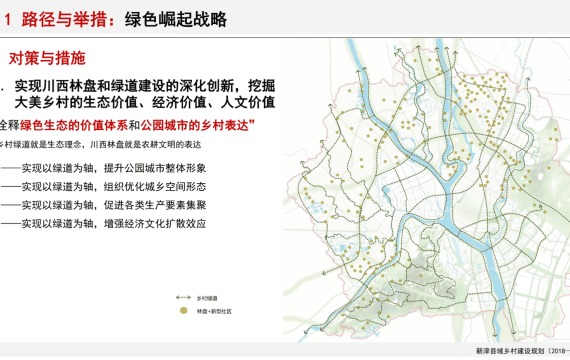
Task: Click the greenway planning map image
Action: pos(426,191)
